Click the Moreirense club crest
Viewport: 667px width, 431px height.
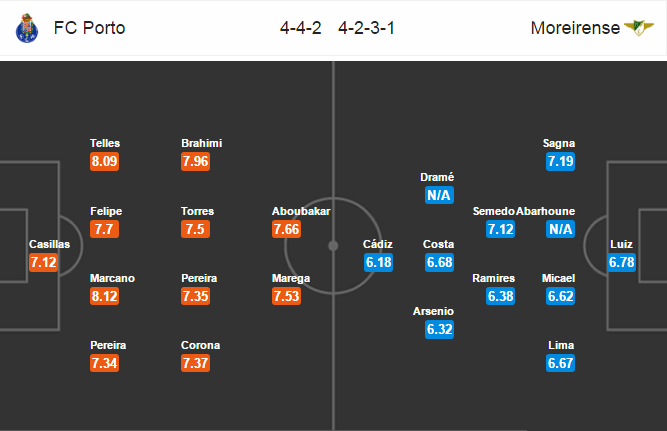tap(638, 28)
